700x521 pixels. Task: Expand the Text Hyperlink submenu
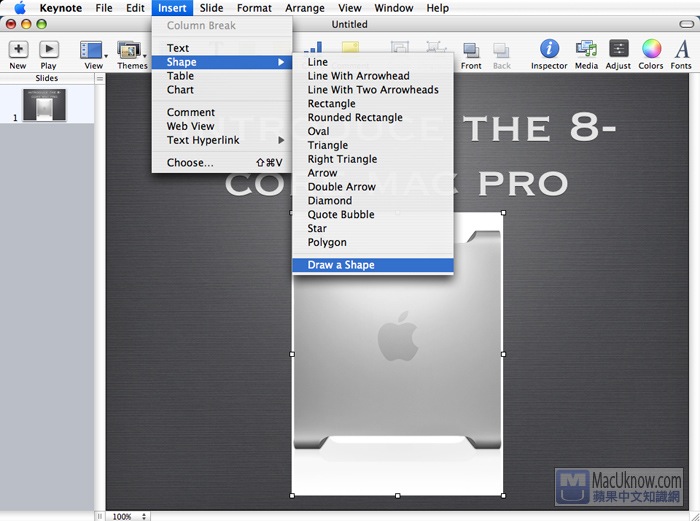click(222, 140)
